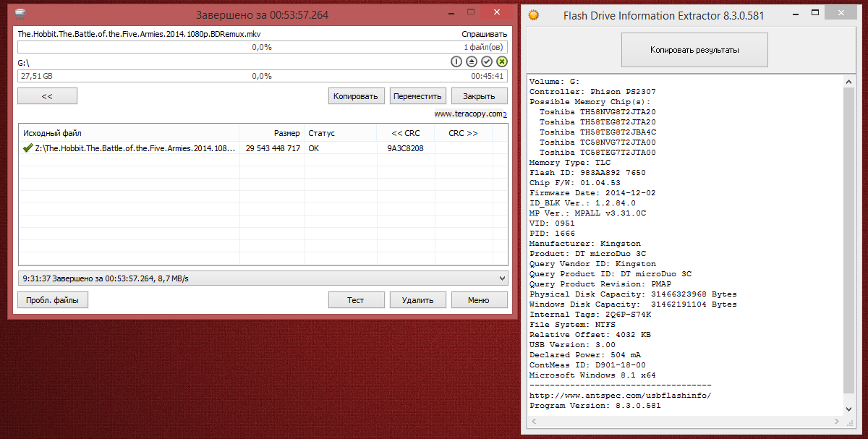Click the Extractor results vertical scrollbar thumb
The image size is (868, 439).
tap(850, 241)
